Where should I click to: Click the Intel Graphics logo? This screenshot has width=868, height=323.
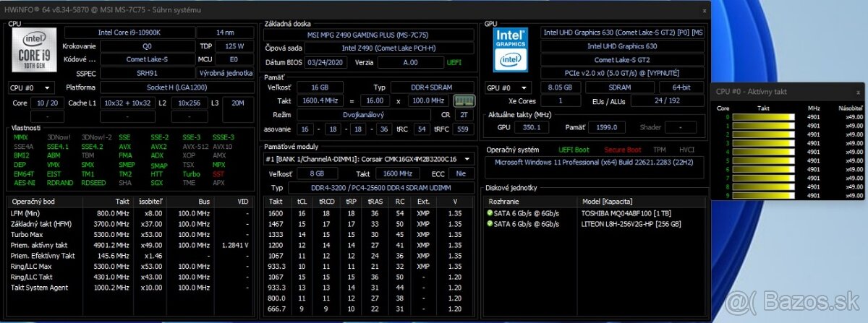click(x=512, y=51)
